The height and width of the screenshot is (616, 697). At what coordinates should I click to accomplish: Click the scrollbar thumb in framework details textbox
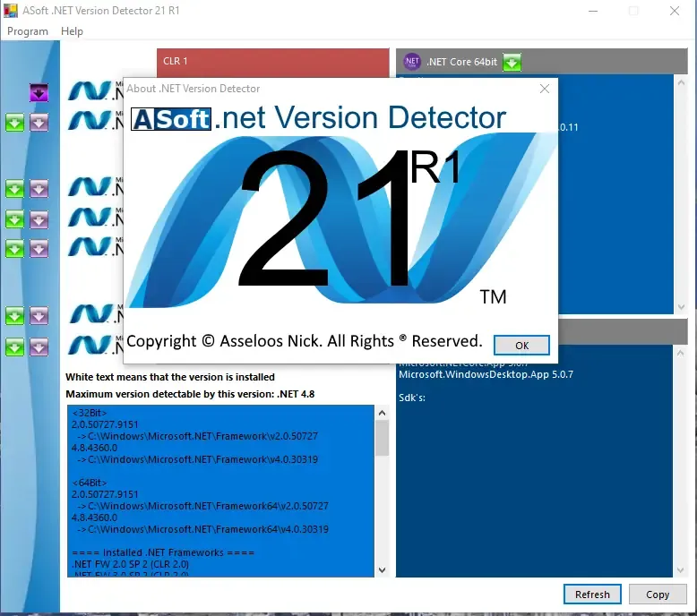pyautogui.click(x=382, y=439)
